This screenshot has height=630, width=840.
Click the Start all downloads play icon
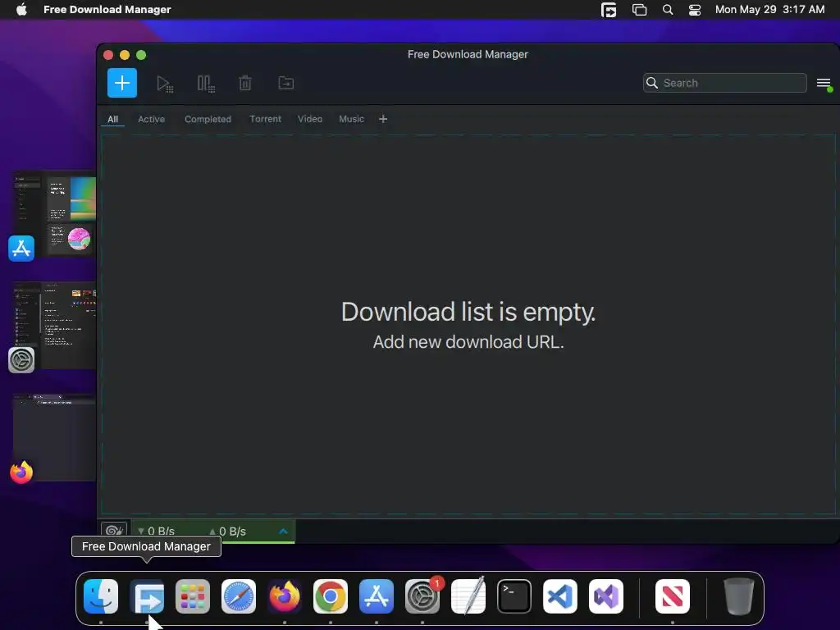tap(164, 84)
